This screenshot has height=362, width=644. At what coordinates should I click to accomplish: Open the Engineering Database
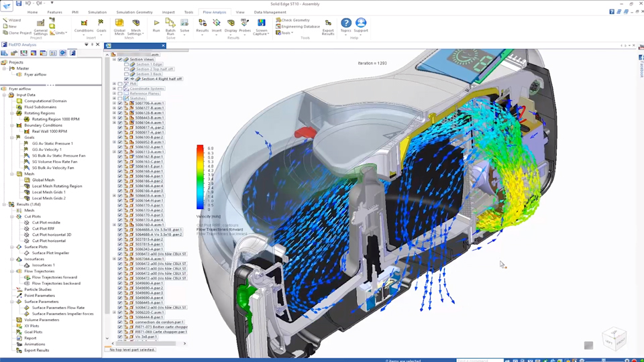(x=298, y=26)
